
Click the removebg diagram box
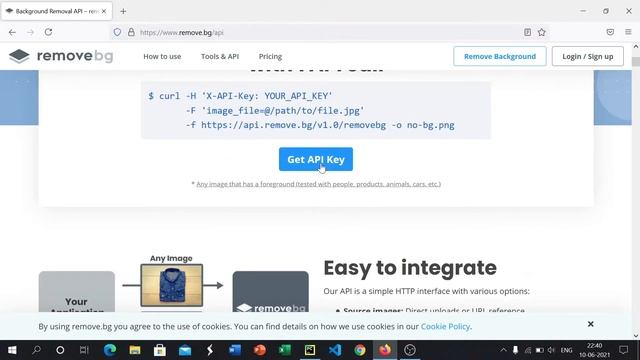click(271, 292)
